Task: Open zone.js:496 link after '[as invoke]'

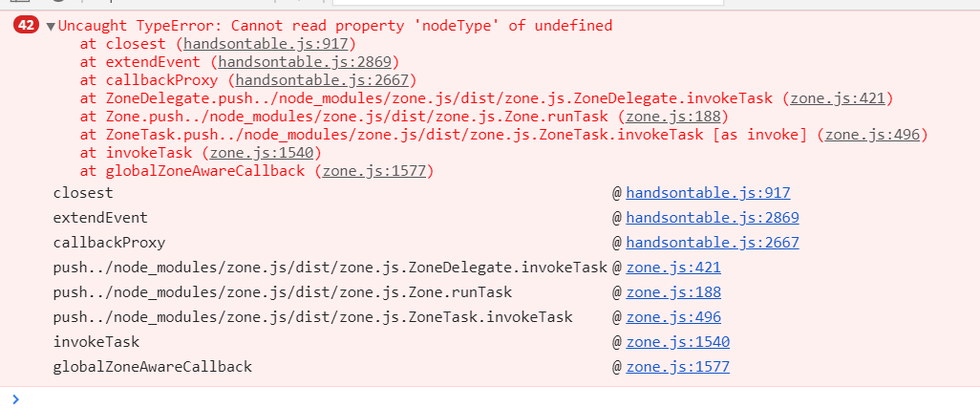Action: [x=872, y=135]
